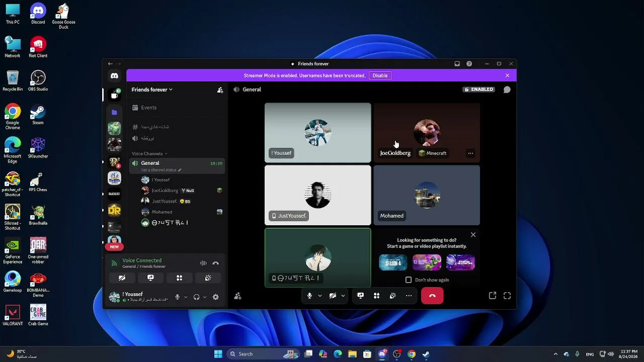Start an activity from the sidebar voice panel
This screenshot has width=644, height=362.
point(179,278)
